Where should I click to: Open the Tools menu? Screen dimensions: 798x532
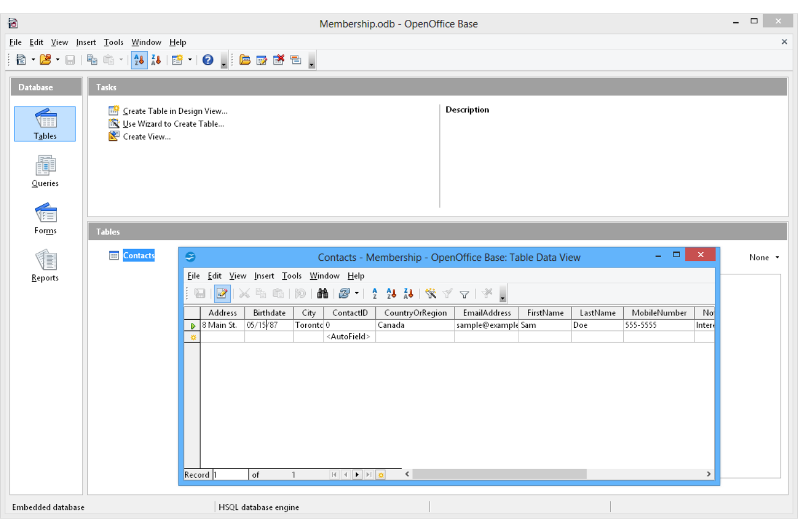tap(113, 42)
